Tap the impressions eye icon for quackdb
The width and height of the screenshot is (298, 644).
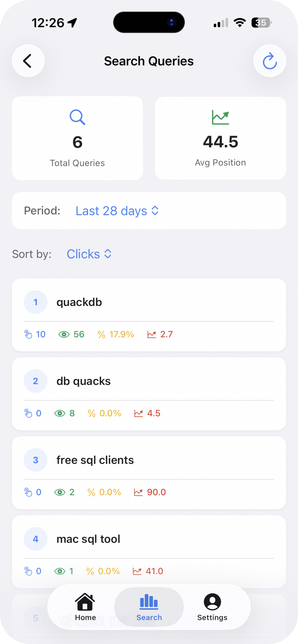pos(64,334)
